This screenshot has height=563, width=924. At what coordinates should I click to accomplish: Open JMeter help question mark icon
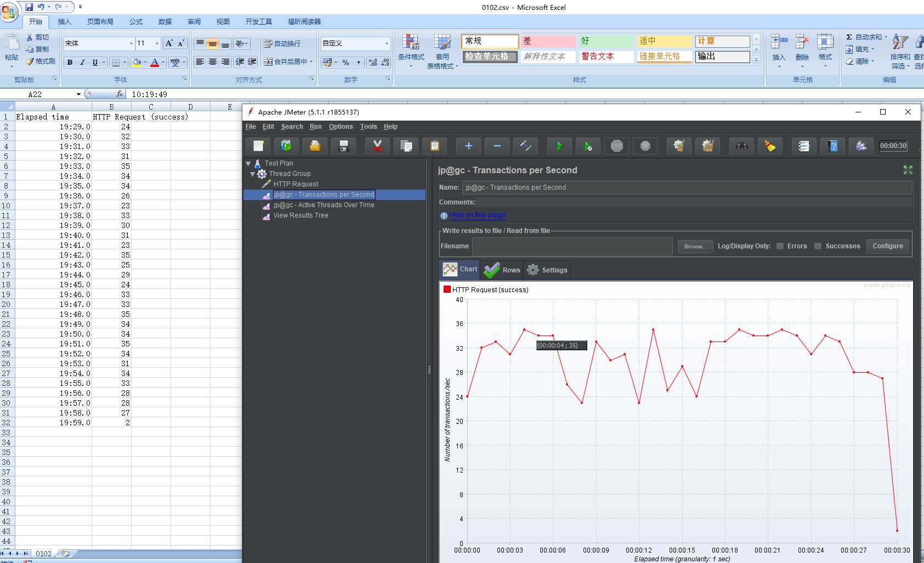click(833, 146)
